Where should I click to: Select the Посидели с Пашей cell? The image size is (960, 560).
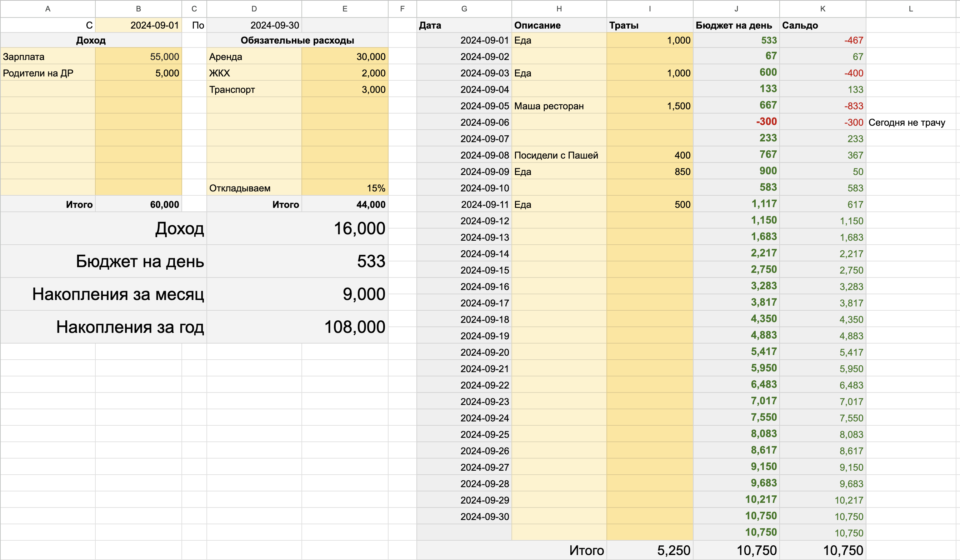(559, 155)
